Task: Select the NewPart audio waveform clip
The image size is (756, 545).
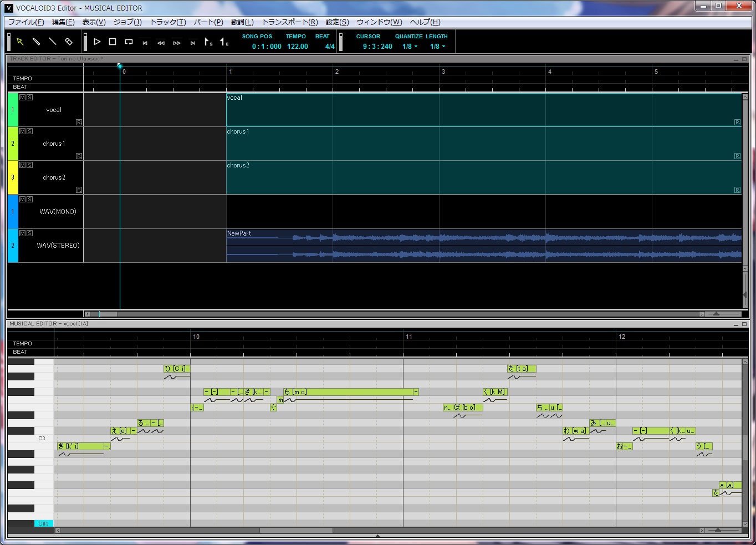Action: 484,246
